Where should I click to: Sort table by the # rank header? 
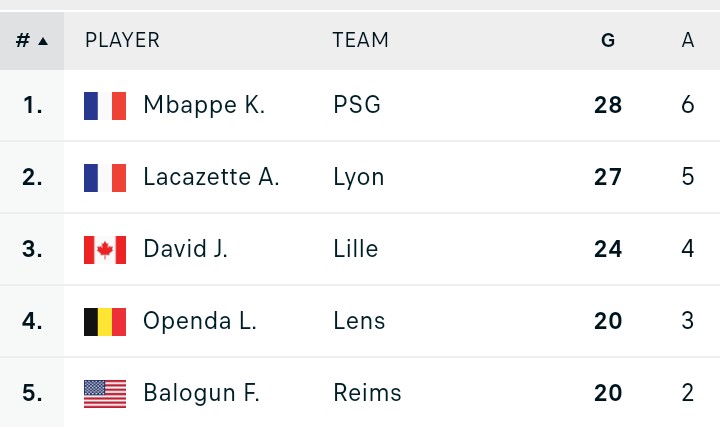point(32,41)
